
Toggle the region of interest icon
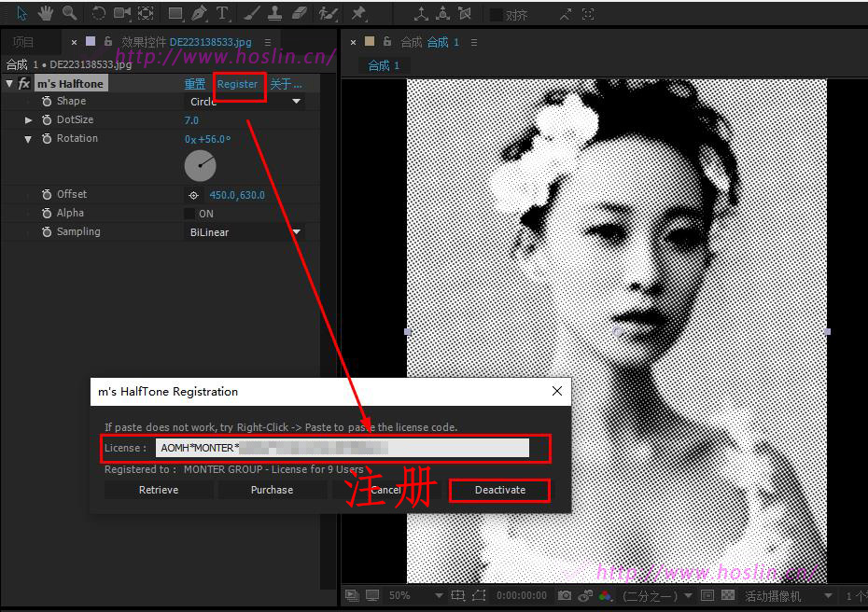click(707, 595)
